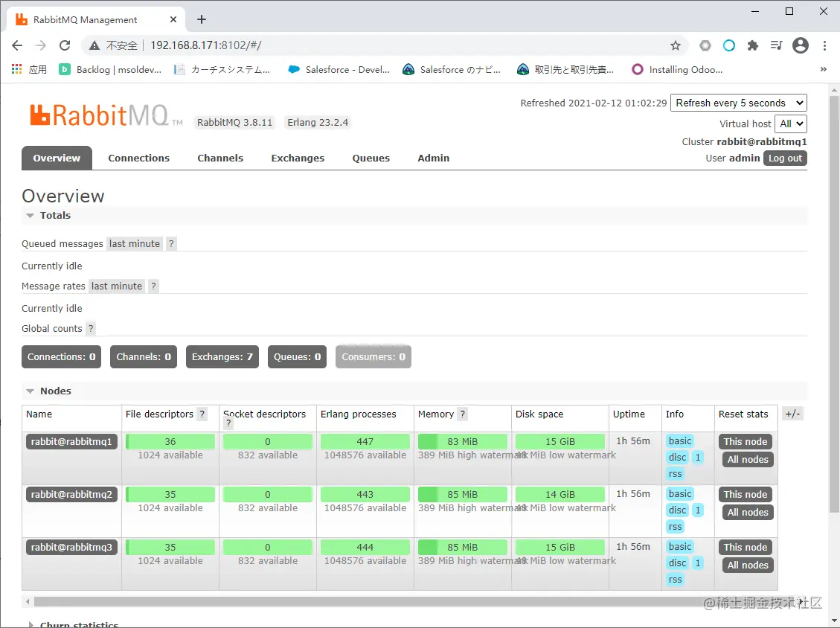The height and width of the screenshot is (628, 840).
Task: Open the Salesforce - Devel bookmark
Action: coord(339,70)
